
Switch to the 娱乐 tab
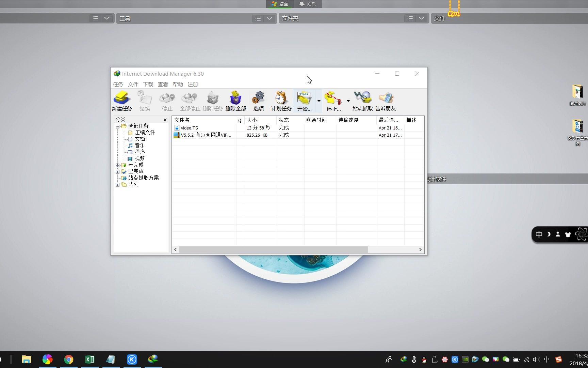(308, 4)
